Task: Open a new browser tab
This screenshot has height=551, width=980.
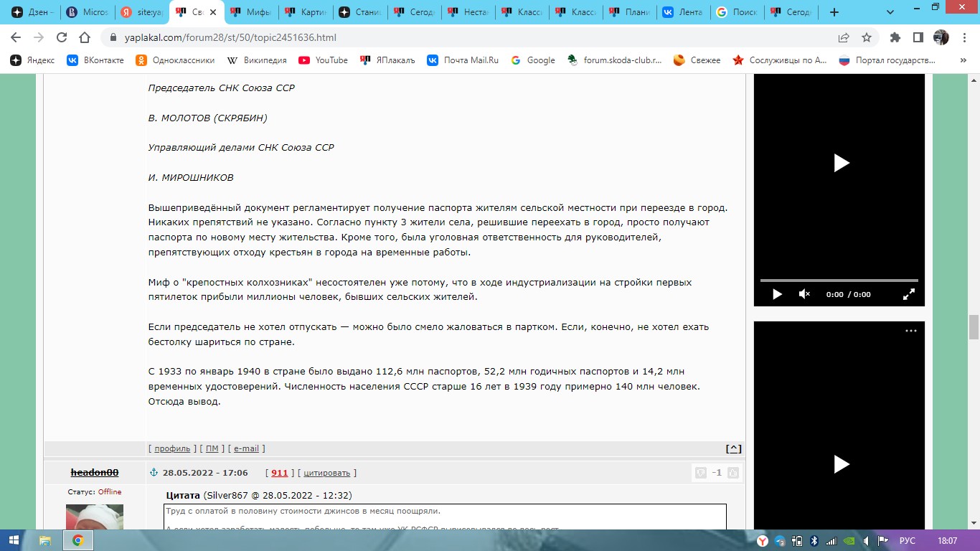Action: [x=834, y=12]
